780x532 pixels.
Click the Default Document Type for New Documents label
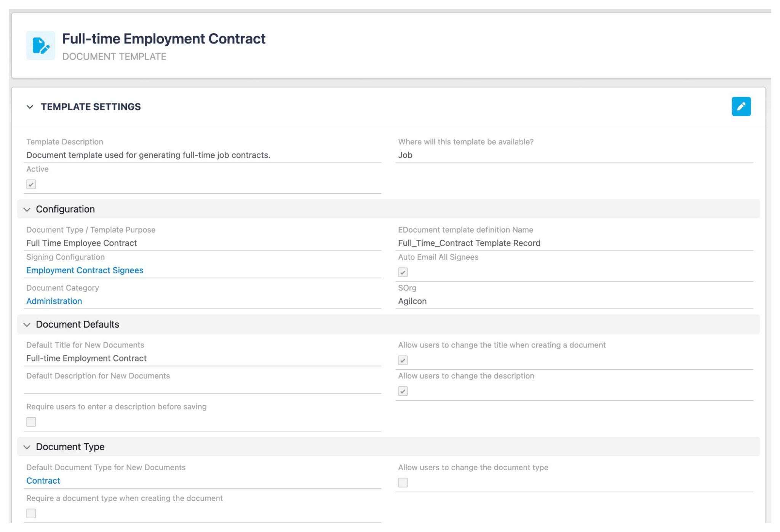tap(106, 467)
